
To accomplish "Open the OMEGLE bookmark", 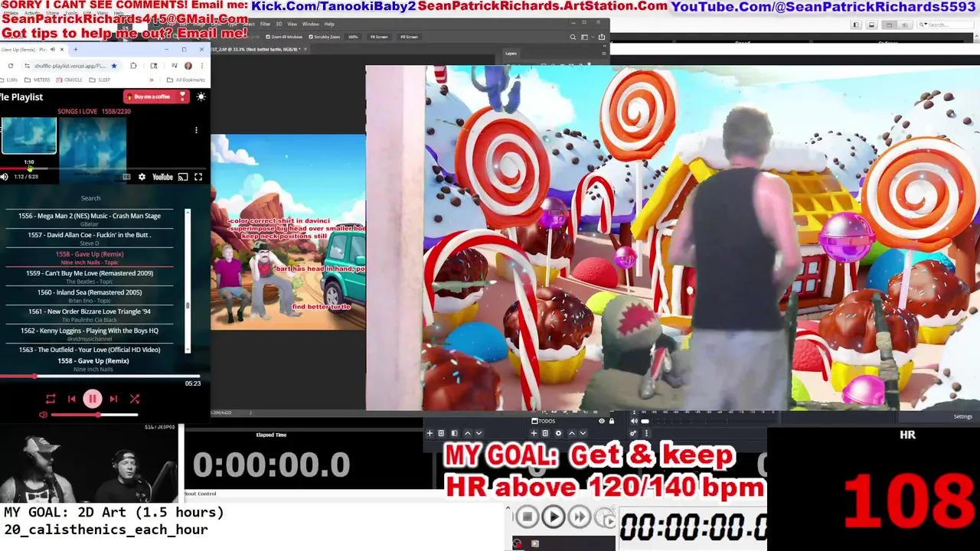I will pyautogui.click(x=69, y=80).
